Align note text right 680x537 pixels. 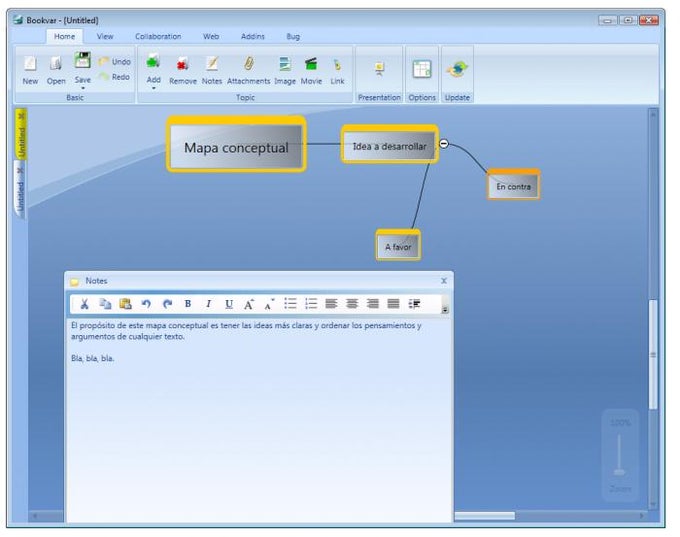[x=373, y=304]
